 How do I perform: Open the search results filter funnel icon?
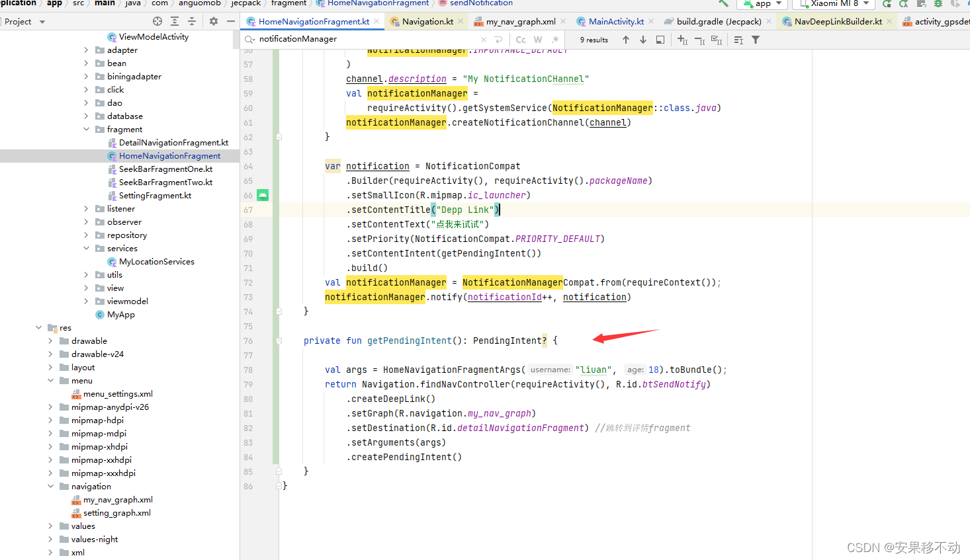point(756,40)
